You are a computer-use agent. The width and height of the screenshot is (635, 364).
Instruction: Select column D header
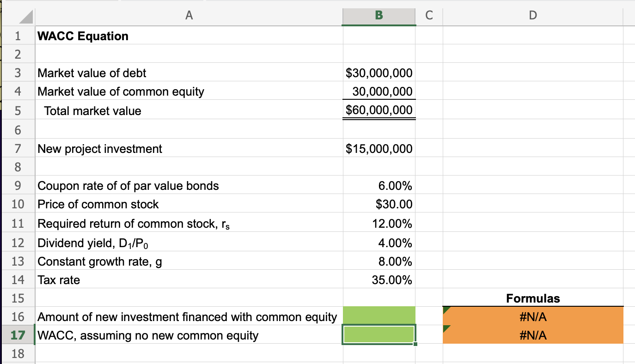pos(532,16)
